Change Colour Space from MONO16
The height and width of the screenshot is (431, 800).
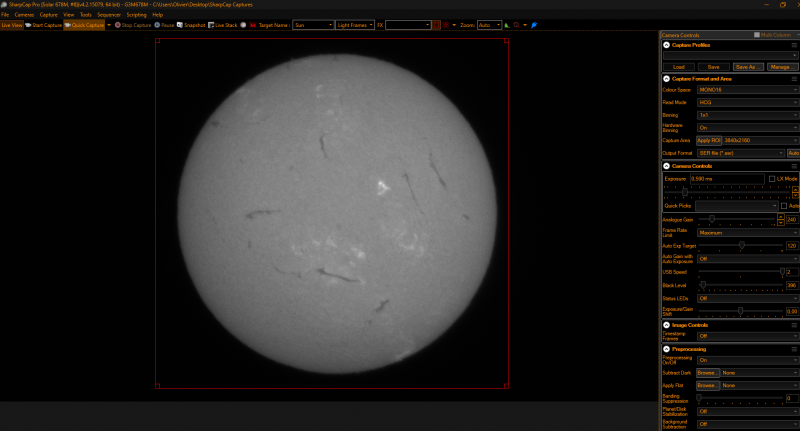pyautogui.click(x=747, y=90)
